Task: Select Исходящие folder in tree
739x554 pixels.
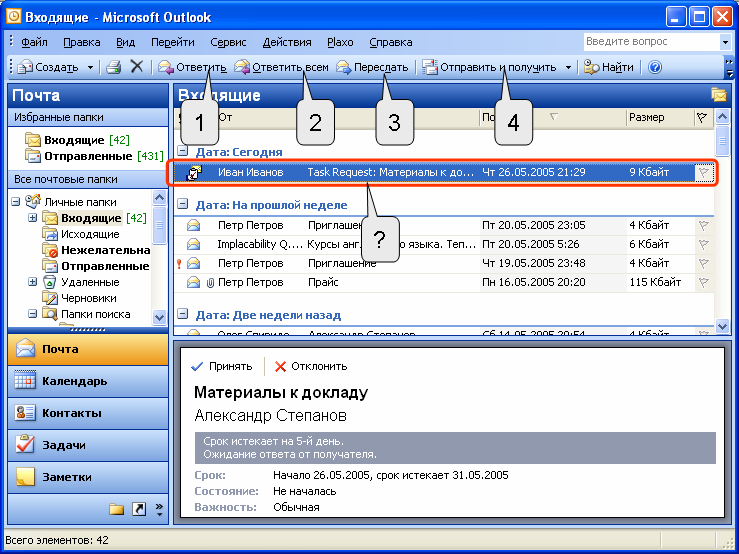Action: 81,234
